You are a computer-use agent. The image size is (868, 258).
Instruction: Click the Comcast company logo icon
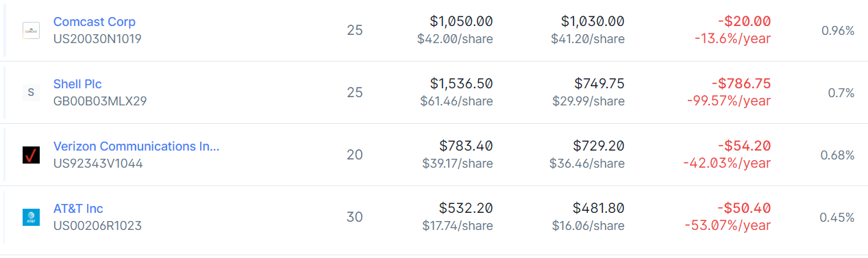coord(31,30)
